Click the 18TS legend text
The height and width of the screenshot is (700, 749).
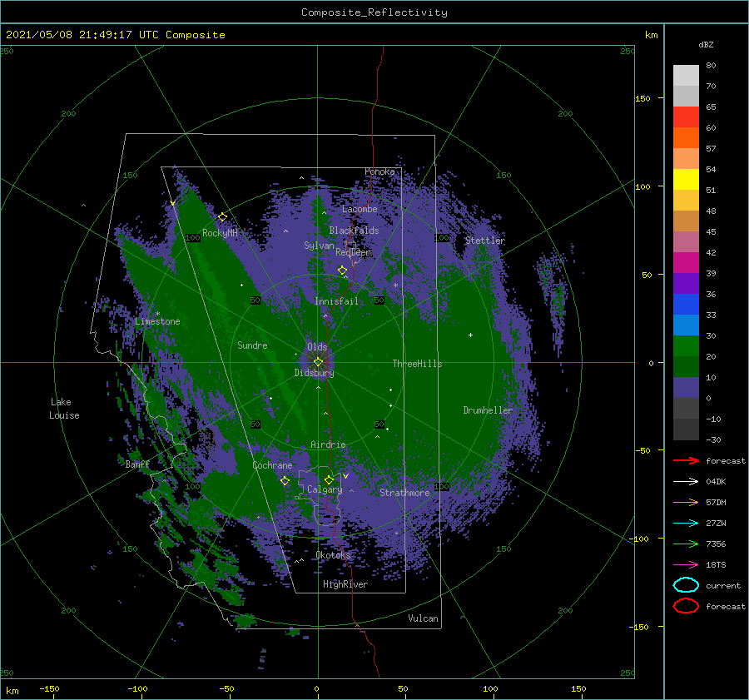click(x=716, y=565)
